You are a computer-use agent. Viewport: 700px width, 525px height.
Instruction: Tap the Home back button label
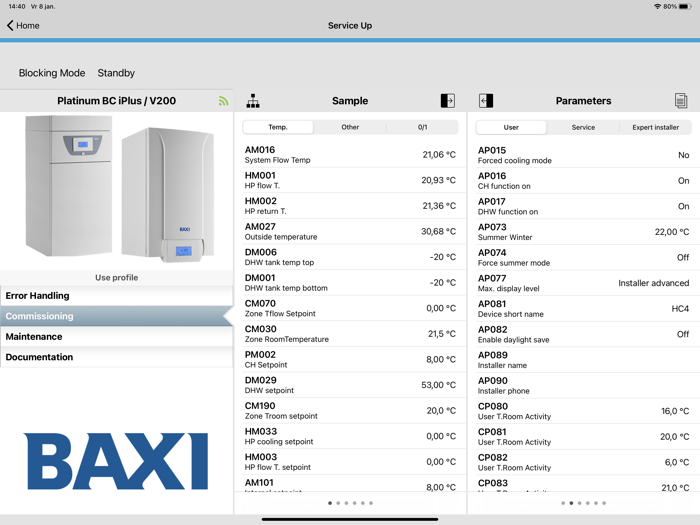pos(28,25)
